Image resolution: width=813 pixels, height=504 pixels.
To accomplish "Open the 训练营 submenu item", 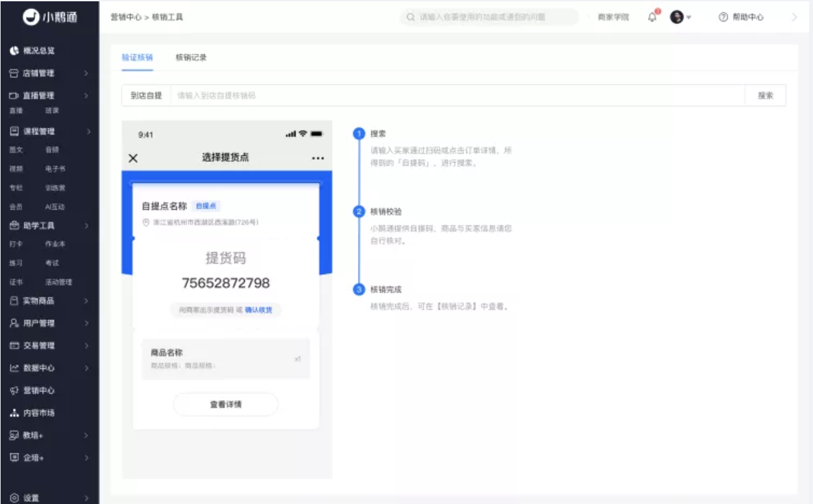I will 55,188.
